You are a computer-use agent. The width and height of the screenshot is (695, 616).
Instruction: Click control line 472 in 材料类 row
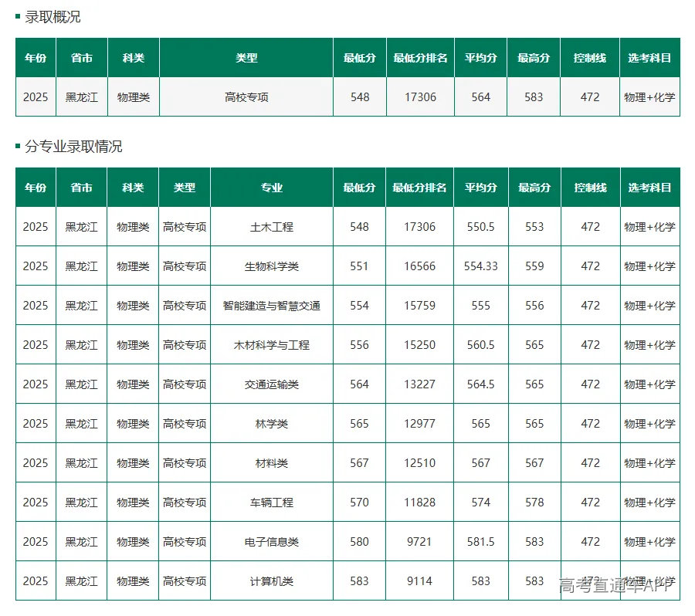[591, 463]
